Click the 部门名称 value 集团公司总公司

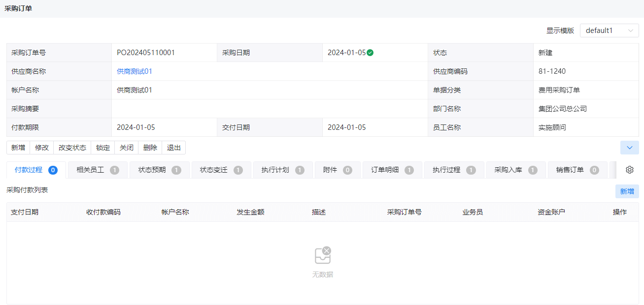[x=563, y=109]
